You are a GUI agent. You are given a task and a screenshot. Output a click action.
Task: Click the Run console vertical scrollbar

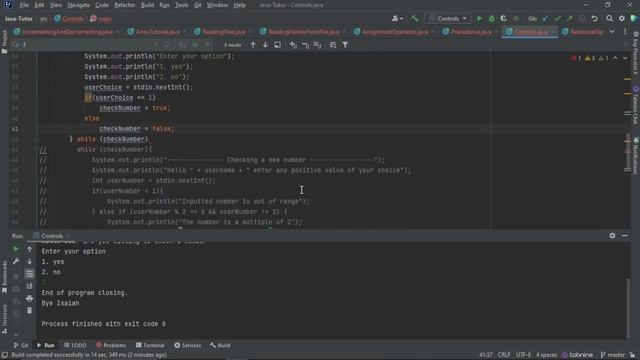pos(628,308)
